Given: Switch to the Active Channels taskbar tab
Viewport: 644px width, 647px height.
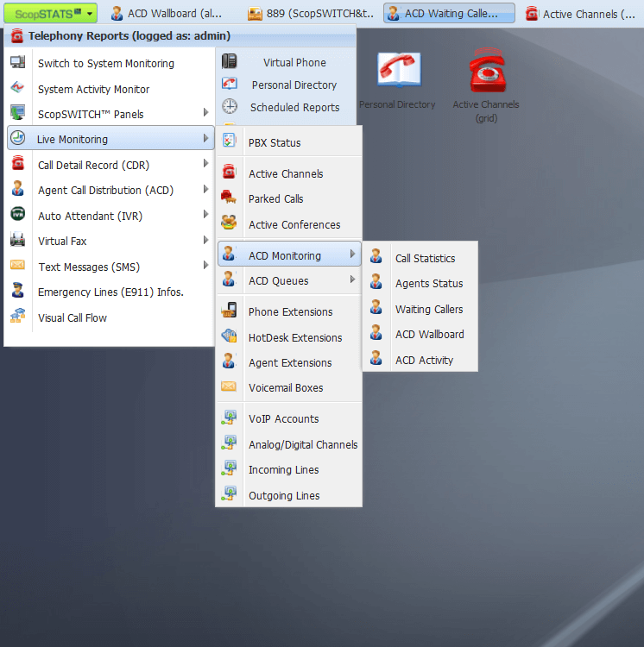Looking at the screenshot, I should (x=582, y=14).
